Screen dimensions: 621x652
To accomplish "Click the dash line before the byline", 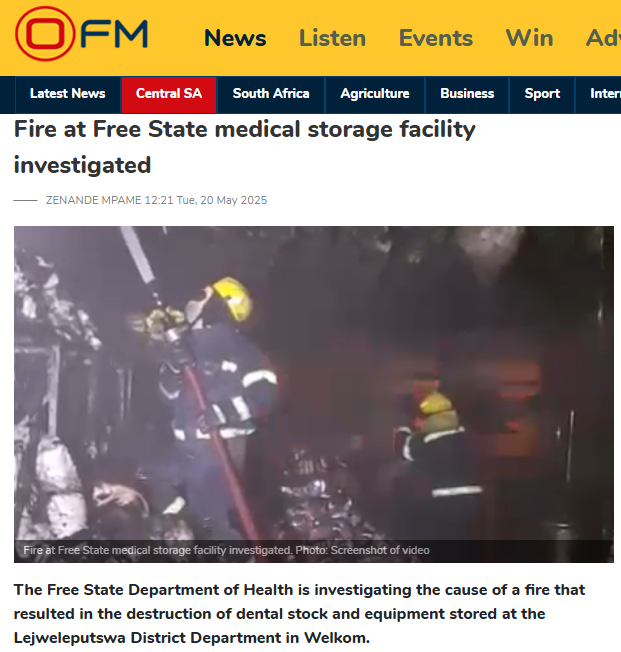I will point(25,200).
